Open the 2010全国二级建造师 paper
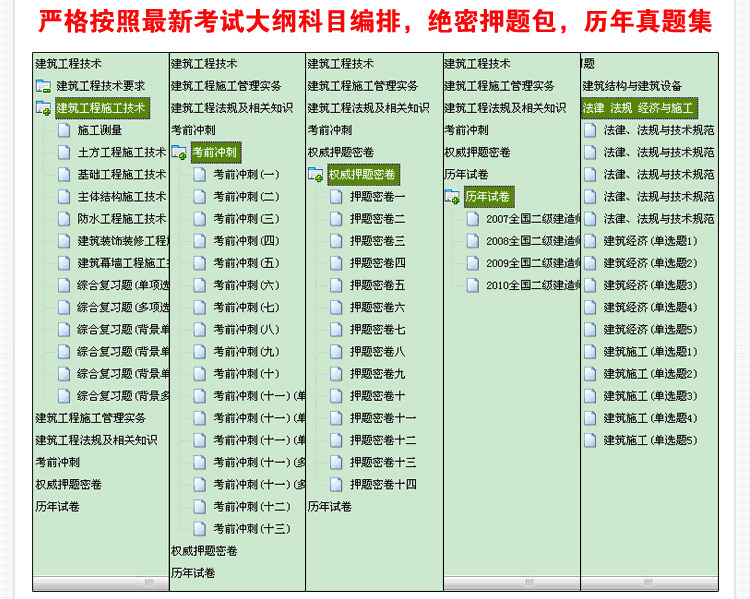This screenshot has height=599, width=750. tap(533, 285)
